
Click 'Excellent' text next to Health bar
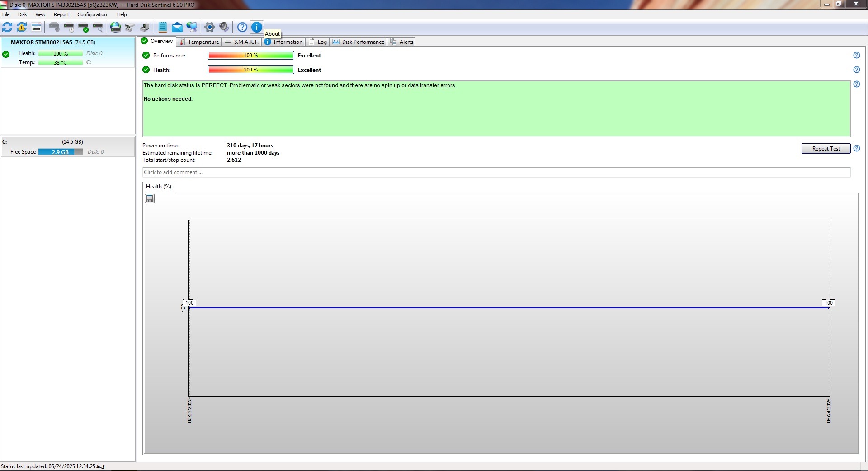309,70
